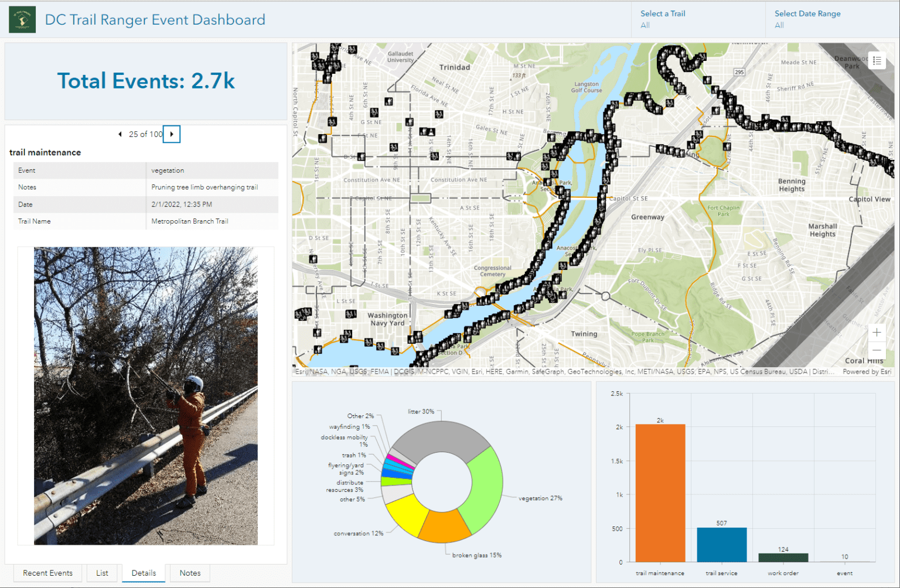900x588 pixels.
Task: Open the Notes tab
Action: point(189,573)
